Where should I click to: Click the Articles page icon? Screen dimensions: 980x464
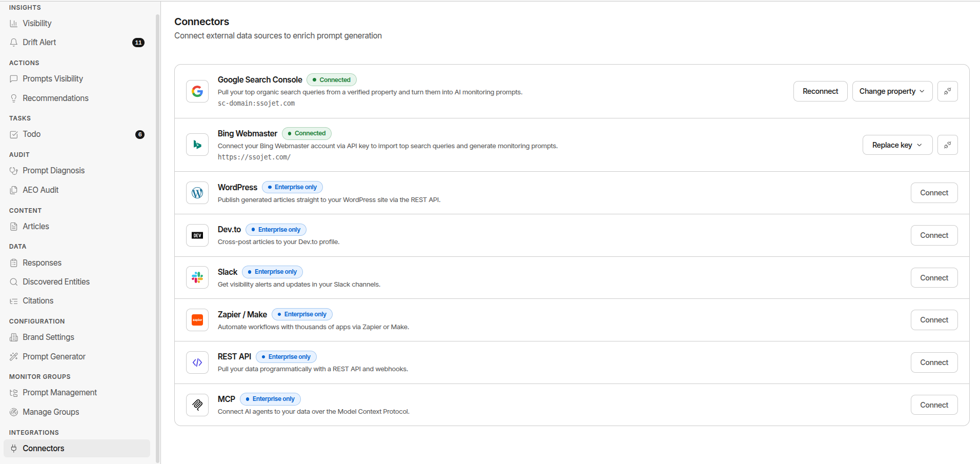(14, 227)
